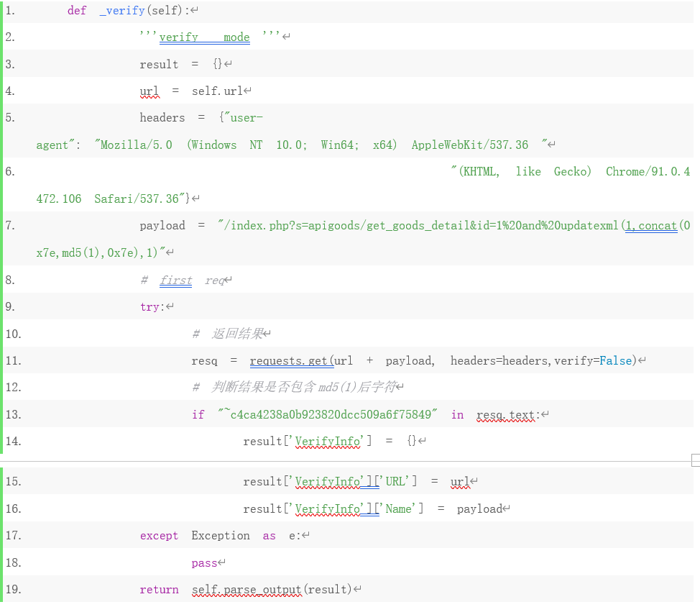This screenshot has height=607, width=700.
Task: Click the 'in' keyword on line 13
Action: pos(458,414)
